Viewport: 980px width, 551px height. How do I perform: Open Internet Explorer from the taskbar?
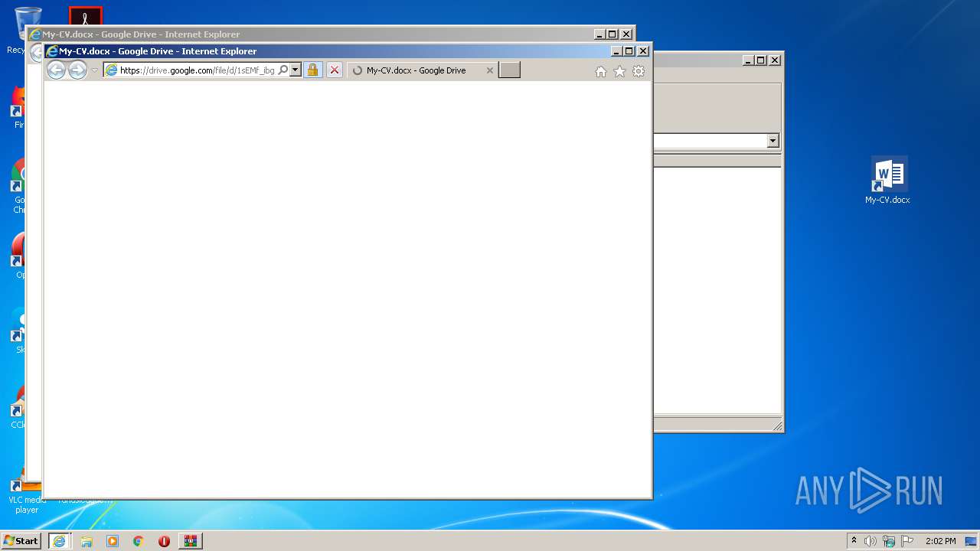click(59, 541)
